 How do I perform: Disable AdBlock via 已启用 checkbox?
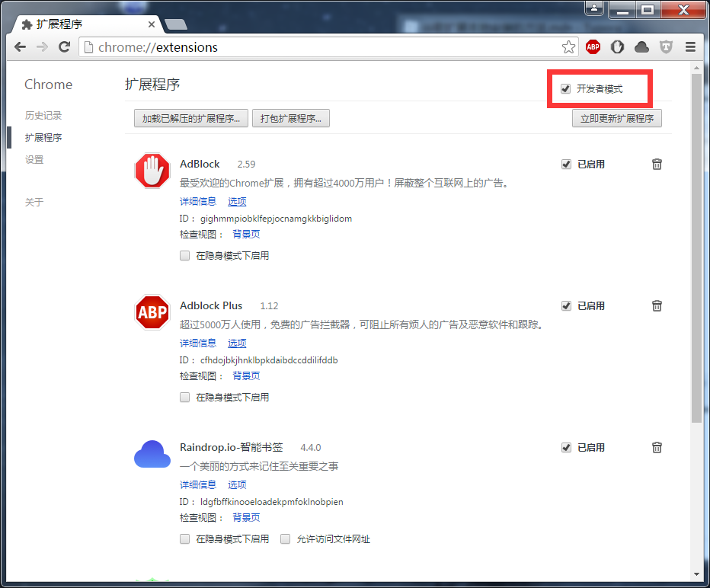click(x=566, y=164)
